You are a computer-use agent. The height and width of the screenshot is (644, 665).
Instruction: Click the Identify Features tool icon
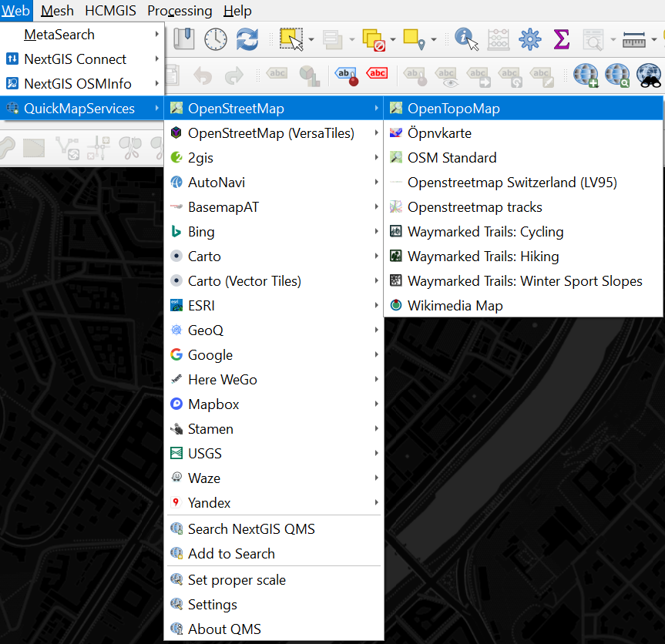click(x=466, y=39)
